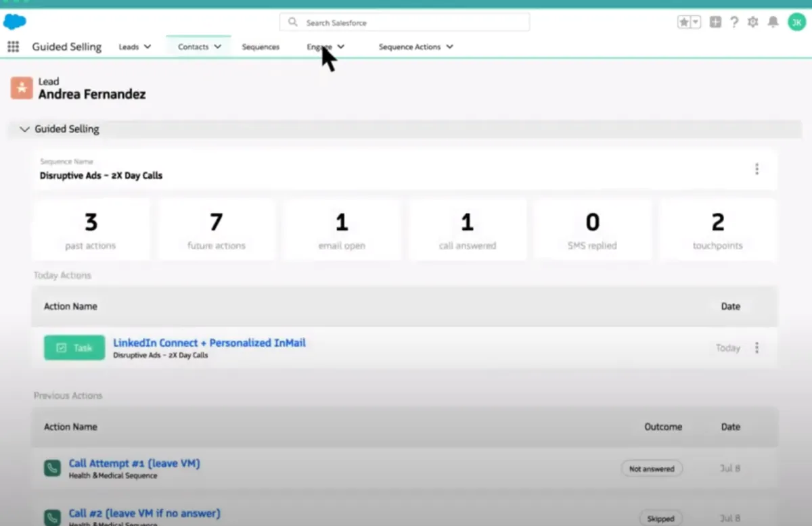Image resolution: width=812 pixels, height=526 pixels.
Task: Click the 2 touchpoints tile
Action: click(718, 230)
